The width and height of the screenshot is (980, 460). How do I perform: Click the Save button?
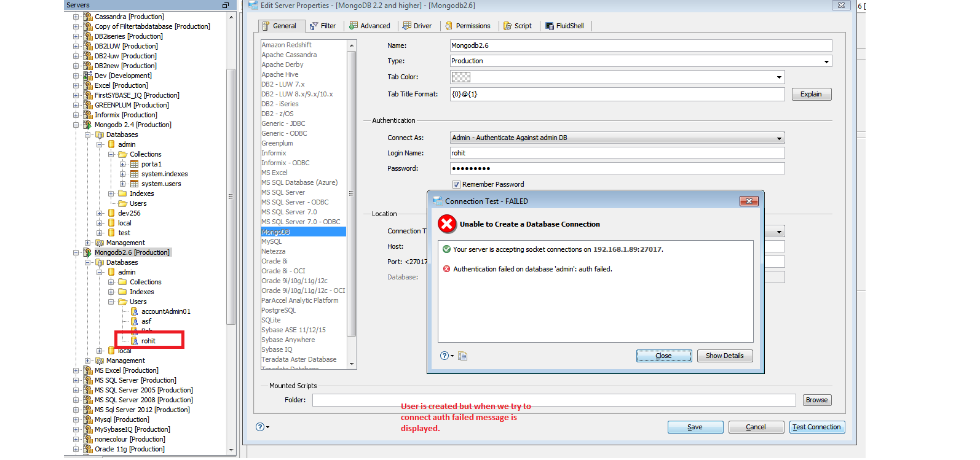pos(695,427)
